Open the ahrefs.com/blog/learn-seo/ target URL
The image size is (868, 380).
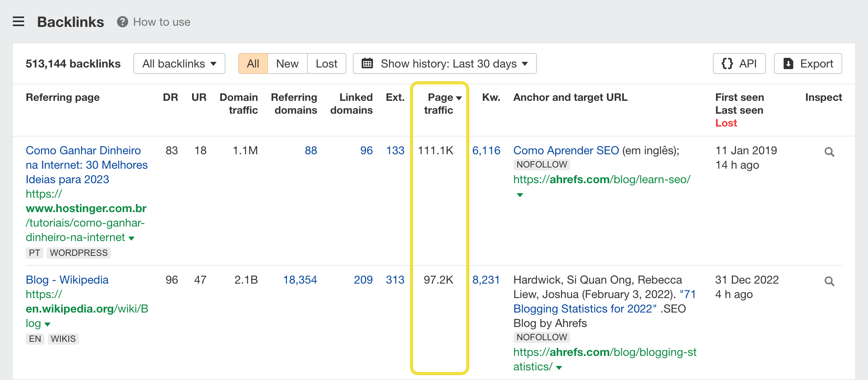[602, 179]
